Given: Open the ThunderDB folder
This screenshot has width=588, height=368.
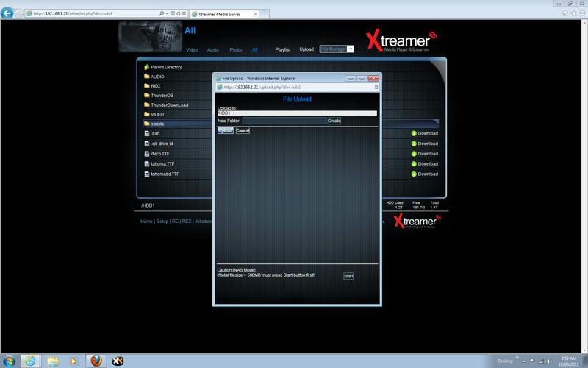Looking at the screenshot, I should click(162, 96).
